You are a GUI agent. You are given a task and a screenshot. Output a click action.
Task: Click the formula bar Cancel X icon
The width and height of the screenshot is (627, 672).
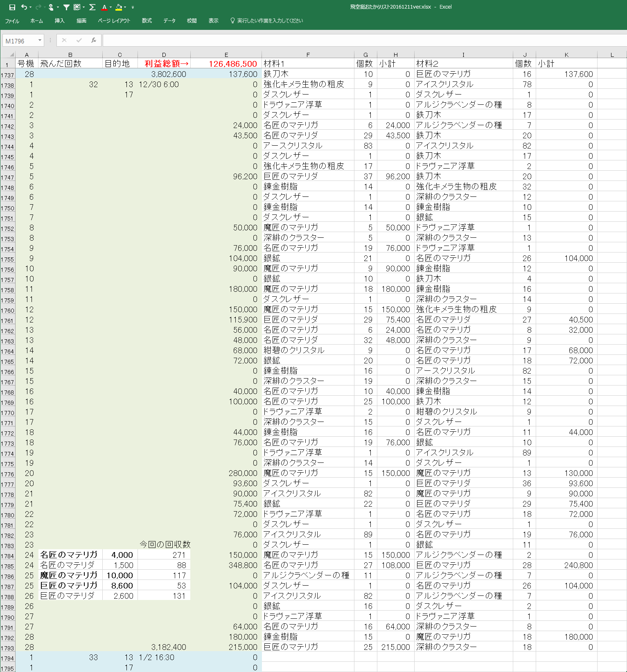coord(64,40)
